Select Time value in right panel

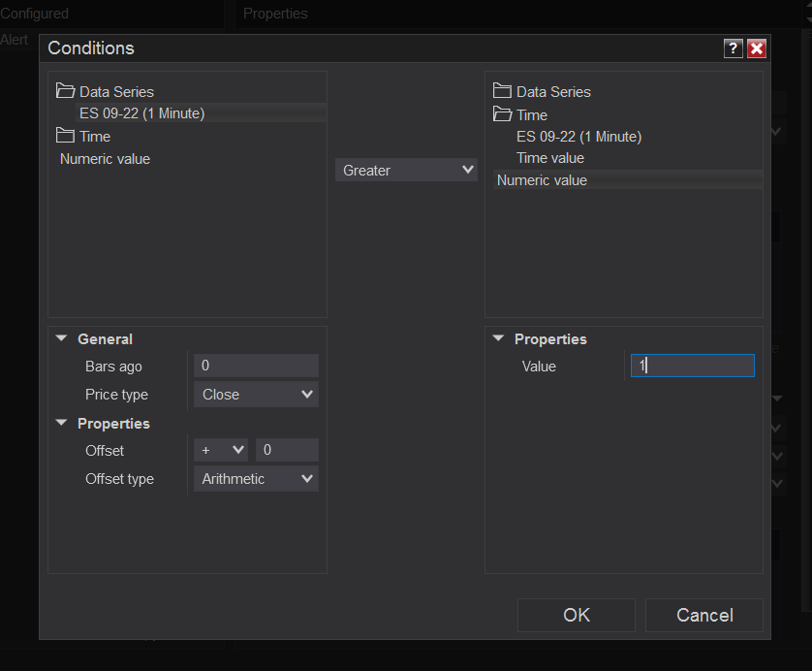pyautogui.click(x=550, y=158)
